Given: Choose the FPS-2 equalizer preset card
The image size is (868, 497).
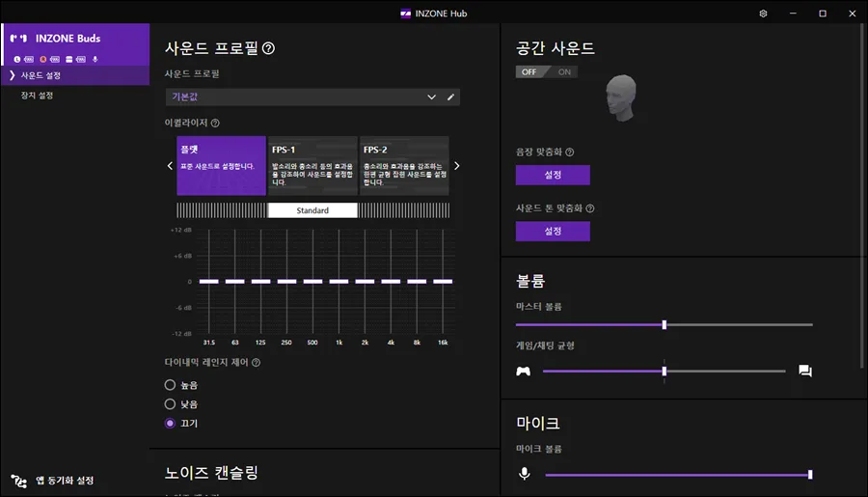Looking at the screenshot, I should 404,166.
